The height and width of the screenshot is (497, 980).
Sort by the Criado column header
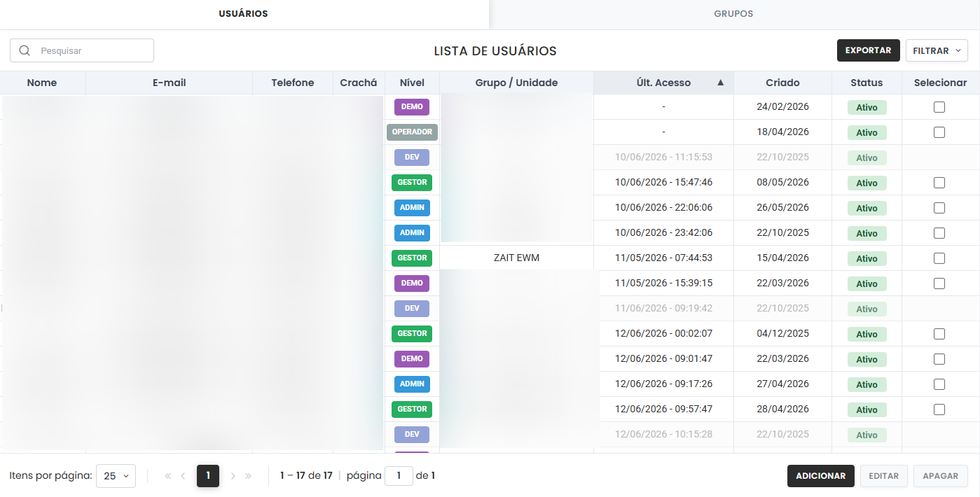click(x=782, y=83)
